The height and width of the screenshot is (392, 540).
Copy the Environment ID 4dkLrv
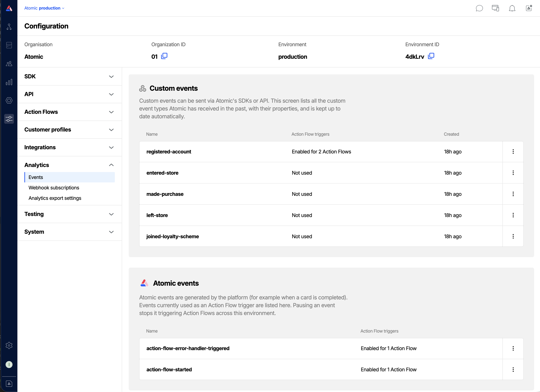click(431, 56)
